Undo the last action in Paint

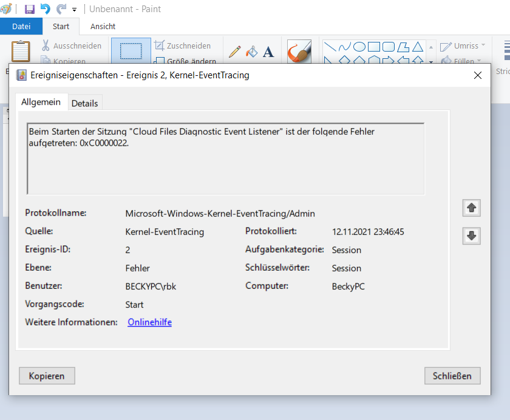pos(45,8)
